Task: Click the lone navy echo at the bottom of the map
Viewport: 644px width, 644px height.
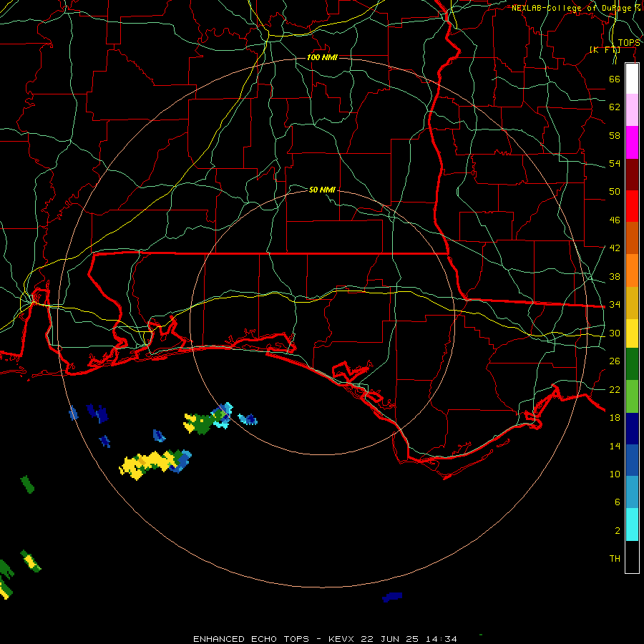Action: 392,597
